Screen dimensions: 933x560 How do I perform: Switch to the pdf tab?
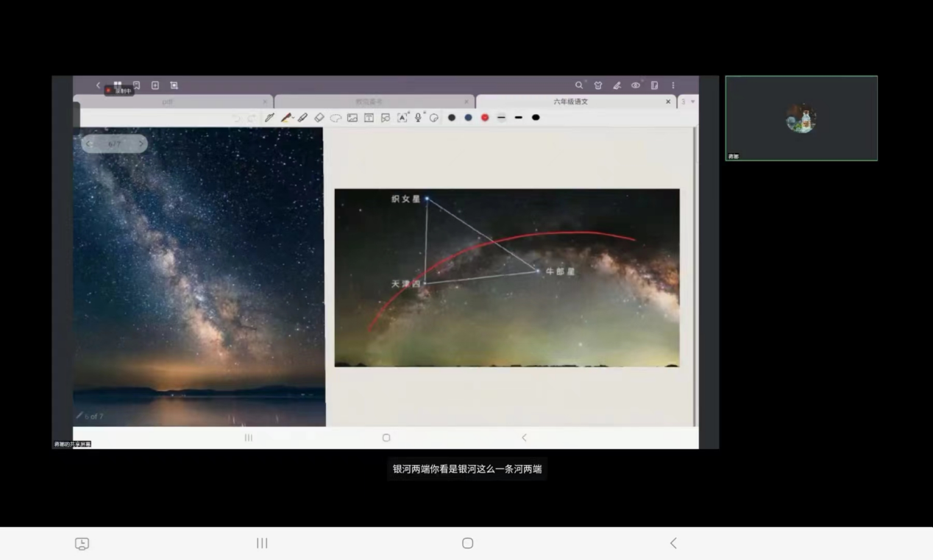pos(168,102)
